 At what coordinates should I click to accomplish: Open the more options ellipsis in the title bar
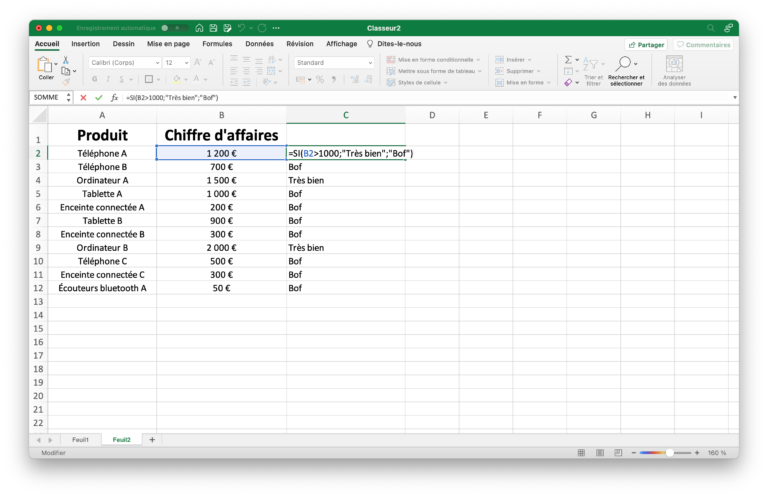point(276,28)
